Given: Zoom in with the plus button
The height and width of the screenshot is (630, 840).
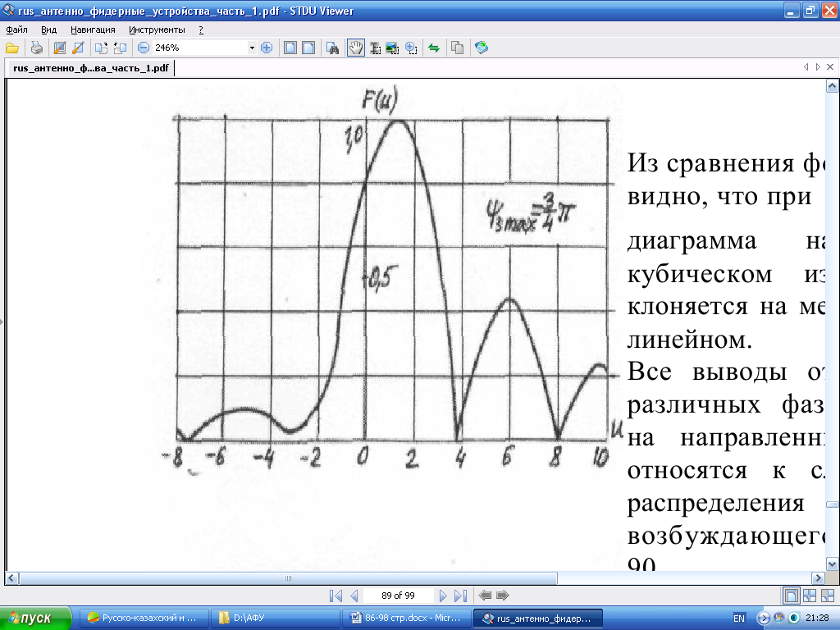Looking at the screenshot, I should point(267,48).
